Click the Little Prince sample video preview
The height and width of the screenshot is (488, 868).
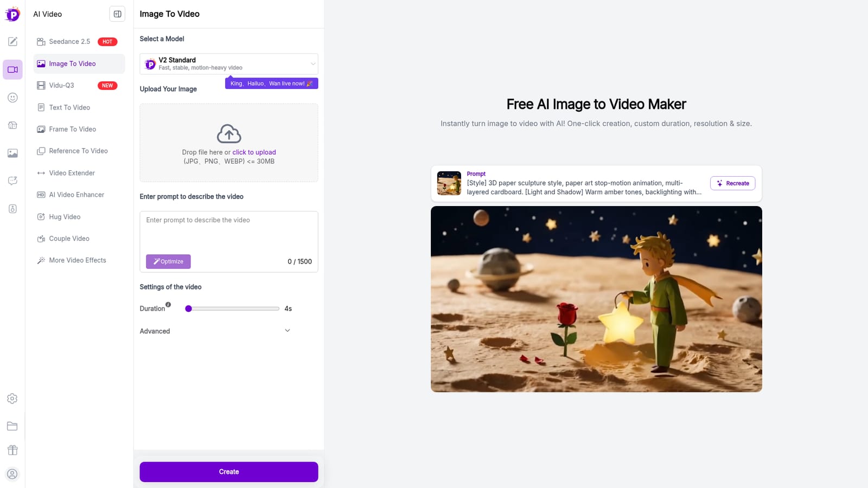click(x=596, y=299)
